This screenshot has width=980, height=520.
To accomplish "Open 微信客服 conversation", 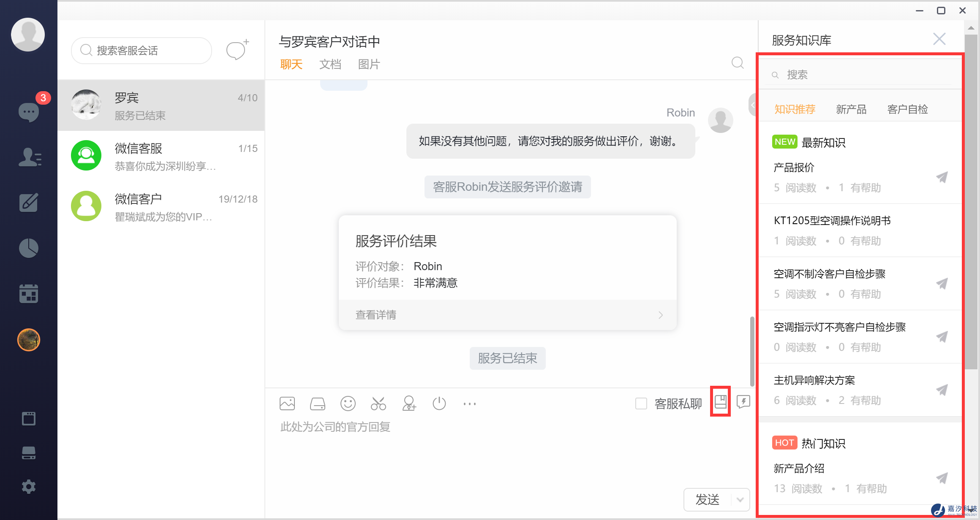I will click(161, 156).
